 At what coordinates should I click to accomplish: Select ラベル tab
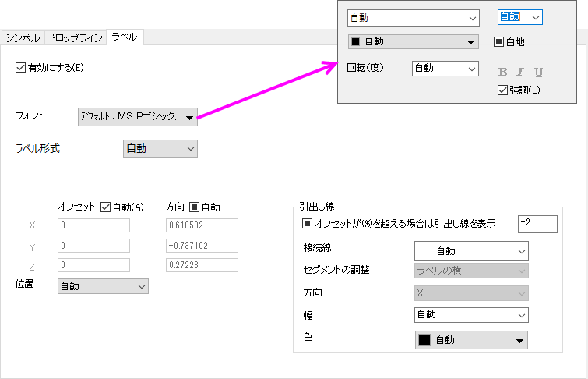coord(125,37)
